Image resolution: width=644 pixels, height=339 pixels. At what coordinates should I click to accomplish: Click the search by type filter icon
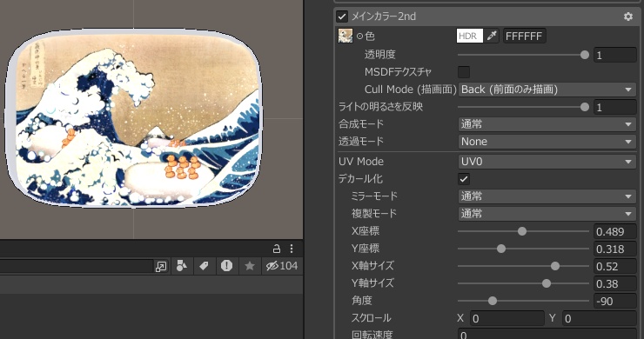click(182, 266)
